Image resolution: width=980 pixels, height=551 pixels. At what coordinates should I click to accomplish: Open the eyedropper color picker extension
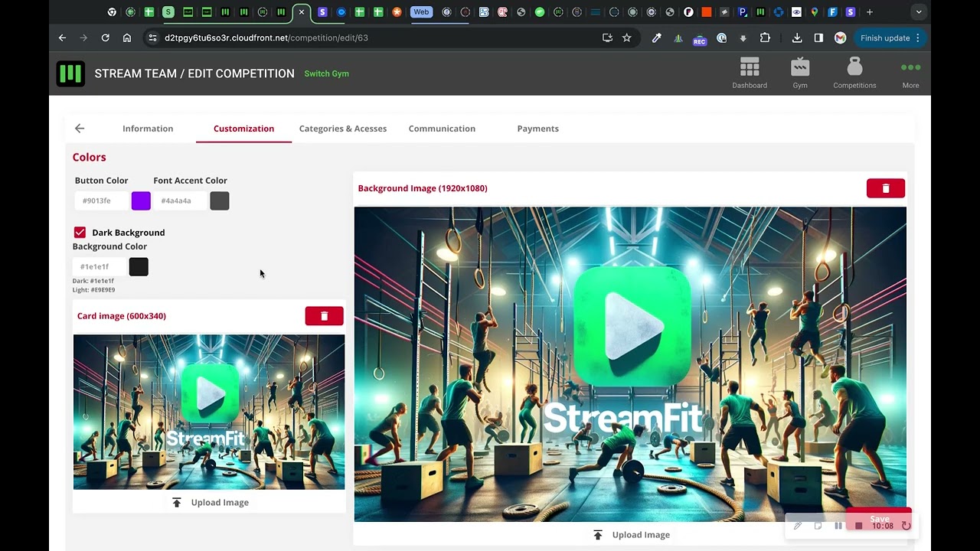pos(656,37)
